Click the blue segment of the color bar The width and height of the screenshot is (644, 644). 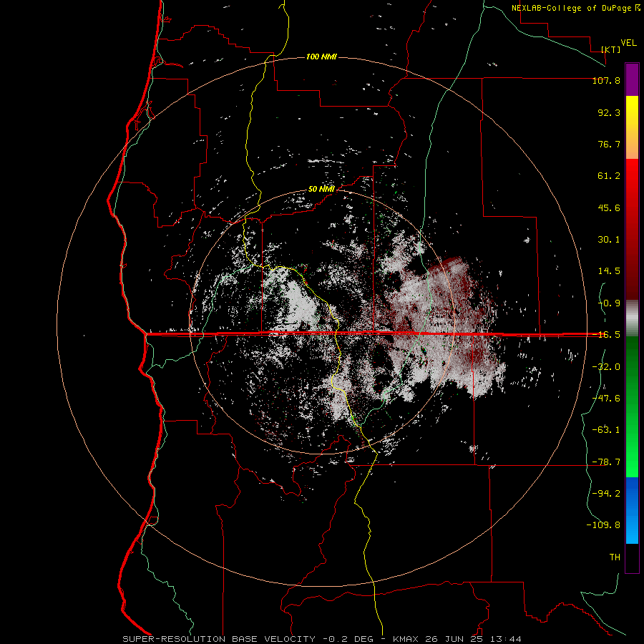tap(632, 510)
